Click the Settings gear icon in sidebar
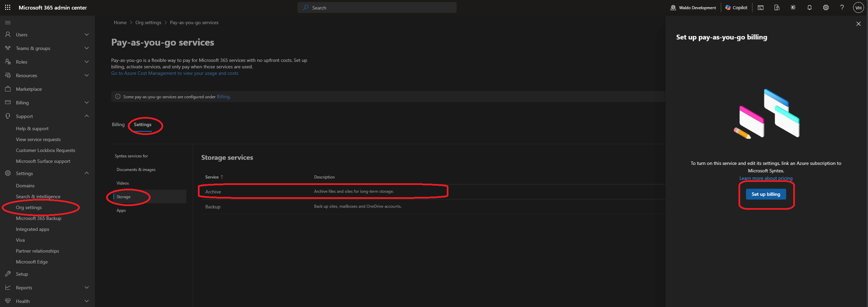The width and height of the screenshot is (868, 307). pos(8,173)
